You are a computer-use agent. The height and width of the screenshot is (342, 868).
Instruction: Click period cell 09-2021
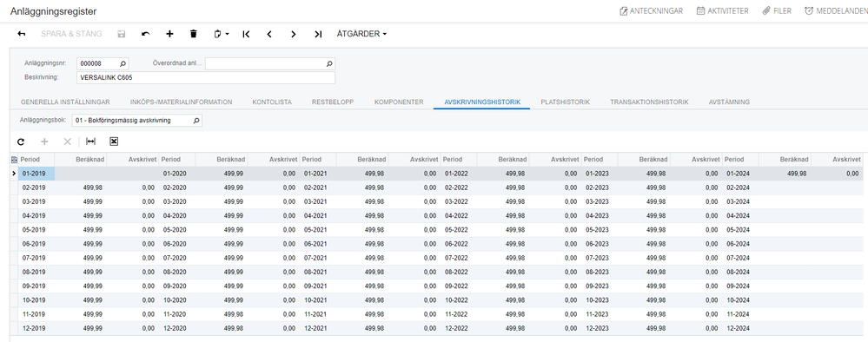(318, 286)
